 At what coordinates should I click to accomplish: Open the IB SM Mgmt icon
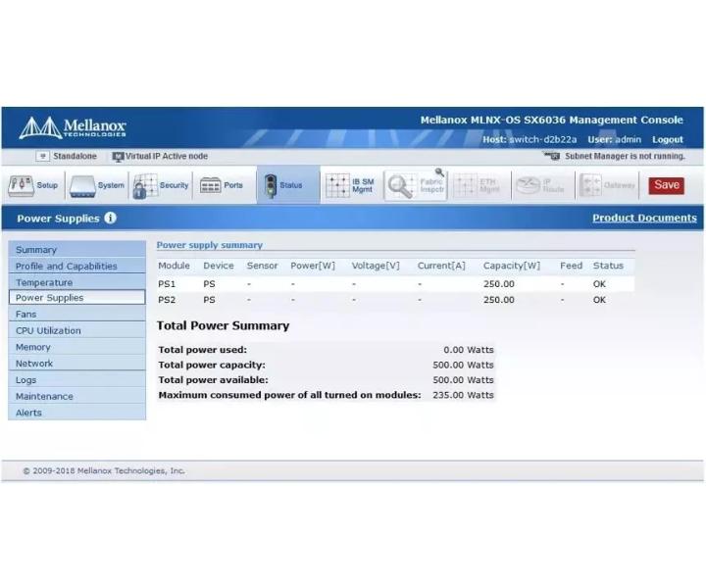tap(337, 185)
